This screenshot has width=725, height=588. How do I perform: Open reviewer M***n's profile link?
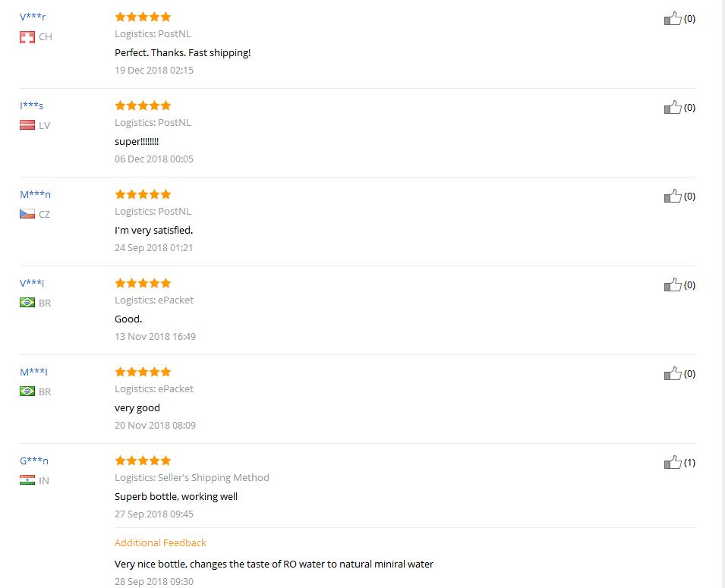(35, 195)
